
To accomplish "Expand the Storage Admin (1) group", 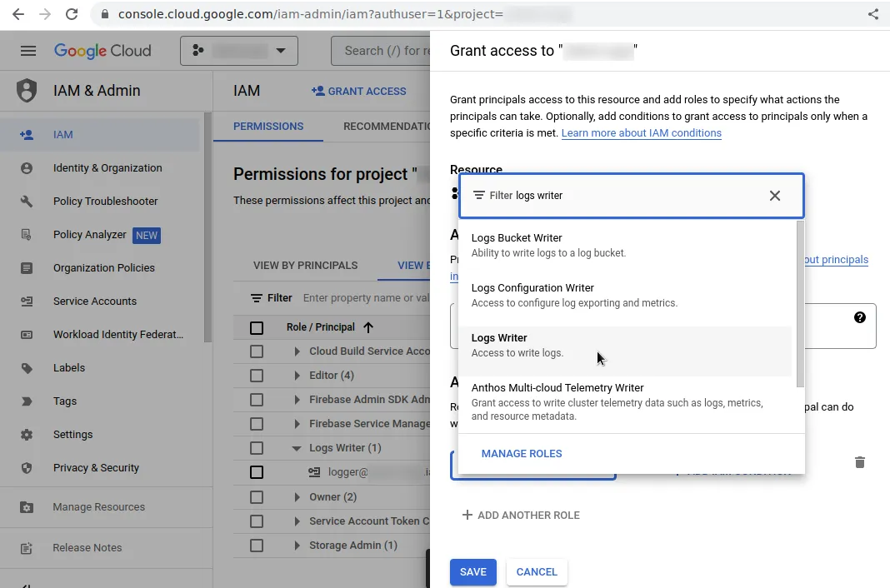I will [x=297, y=546].
